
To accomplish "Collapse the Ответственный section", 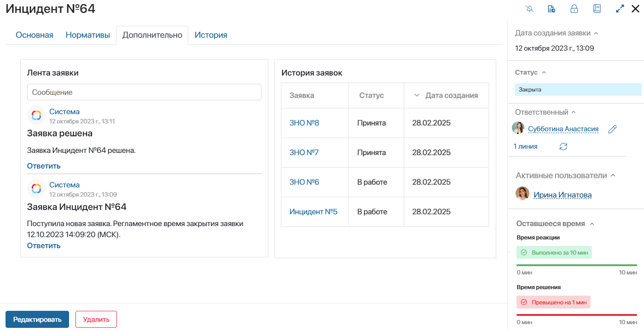I will [x=574, y=112].
